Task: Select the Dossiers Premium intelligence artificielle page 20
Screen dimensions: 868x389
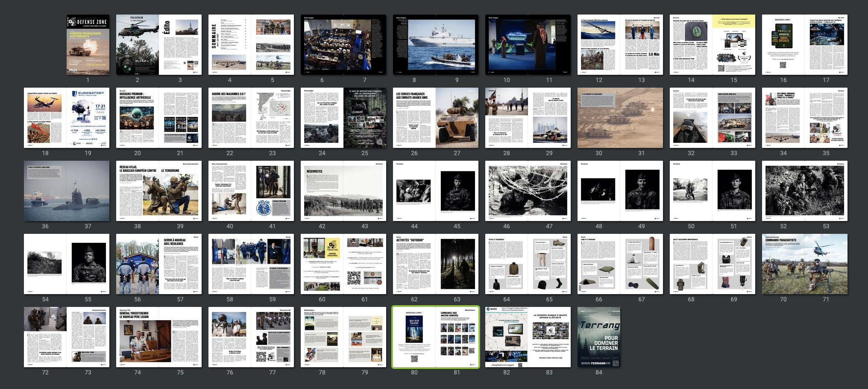Action: click(x=138, y=118)
